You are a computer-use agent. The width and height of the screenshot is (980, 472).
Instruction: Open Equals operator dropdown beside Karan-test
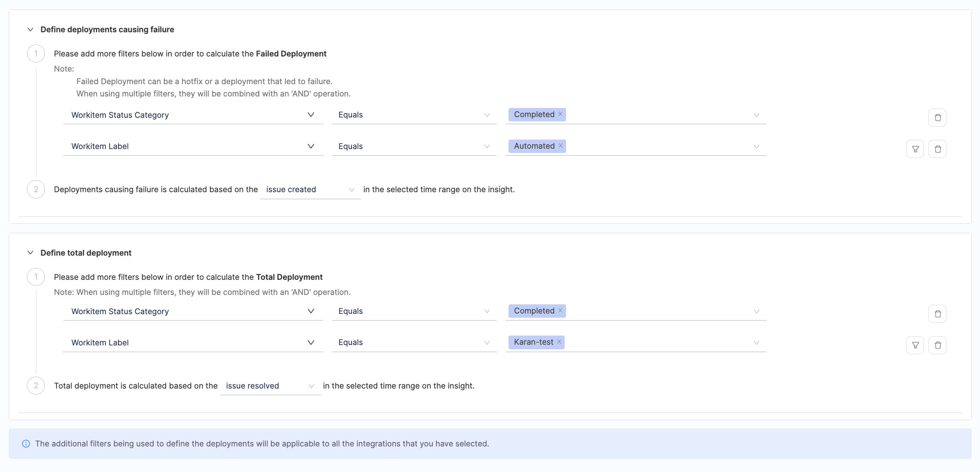[414, 343]
